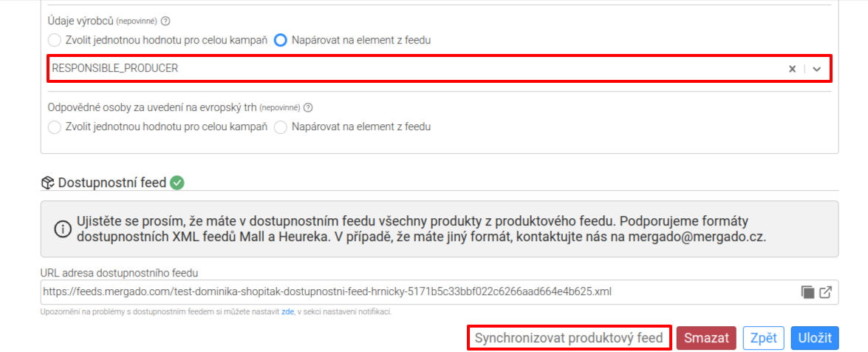Click the Zpět button

pyautogui.click(x=763, y=338)
